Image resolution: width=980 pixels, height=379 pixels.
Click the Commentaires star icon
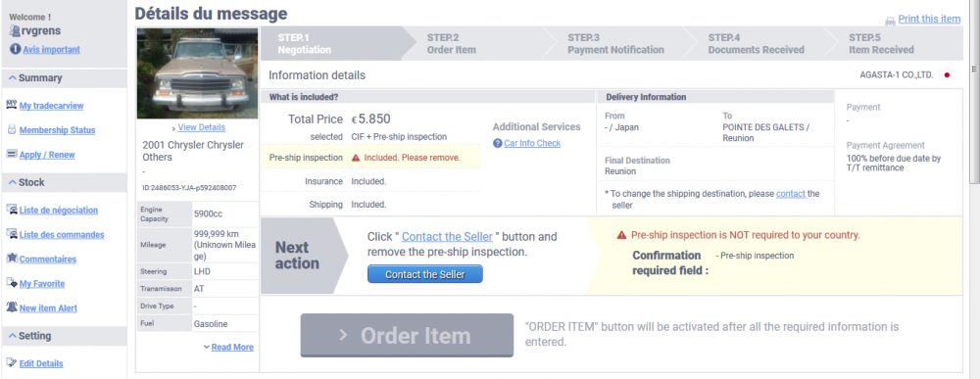(11, 259)
